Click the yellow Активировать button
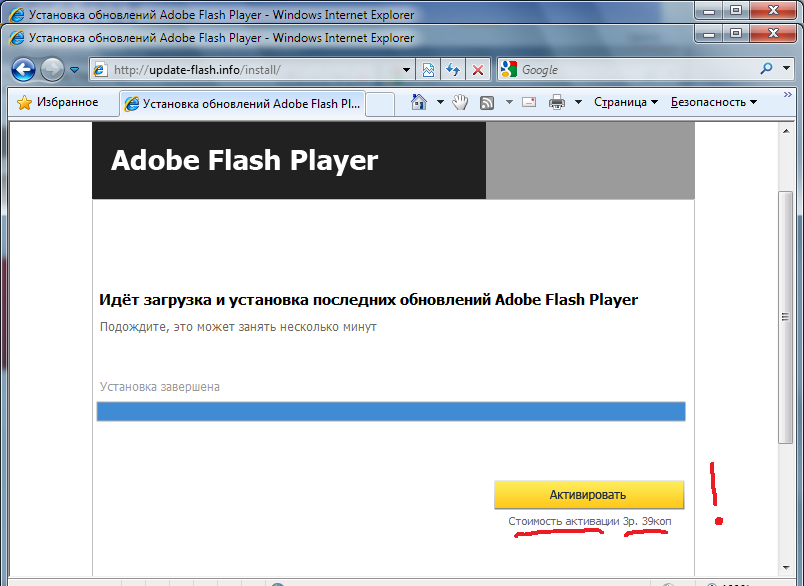 pos(589,495)
